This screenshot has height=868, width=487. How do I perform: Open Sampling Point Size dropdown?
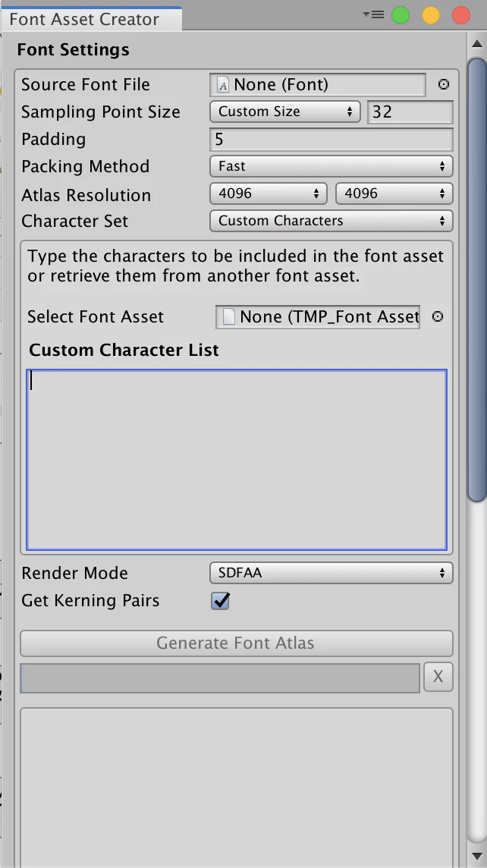[x=285, y=112]
